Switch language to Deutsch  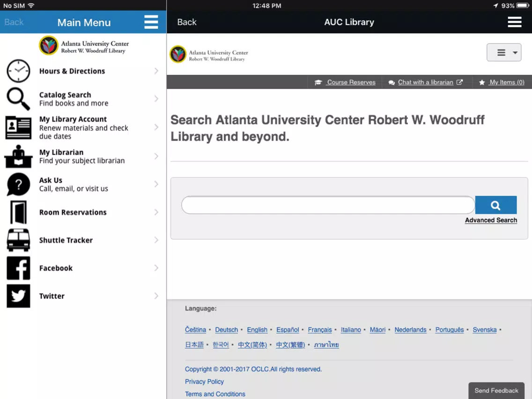tap(226, 330)
